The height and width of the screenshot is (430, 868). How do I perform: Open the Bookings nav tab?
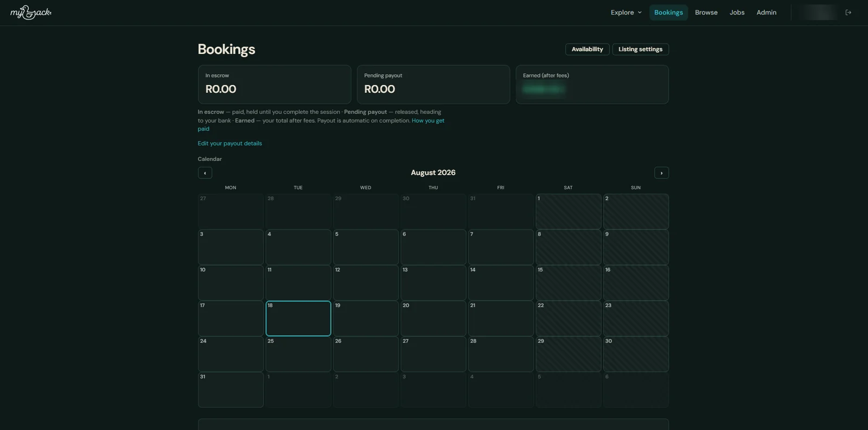pos(668,12)
